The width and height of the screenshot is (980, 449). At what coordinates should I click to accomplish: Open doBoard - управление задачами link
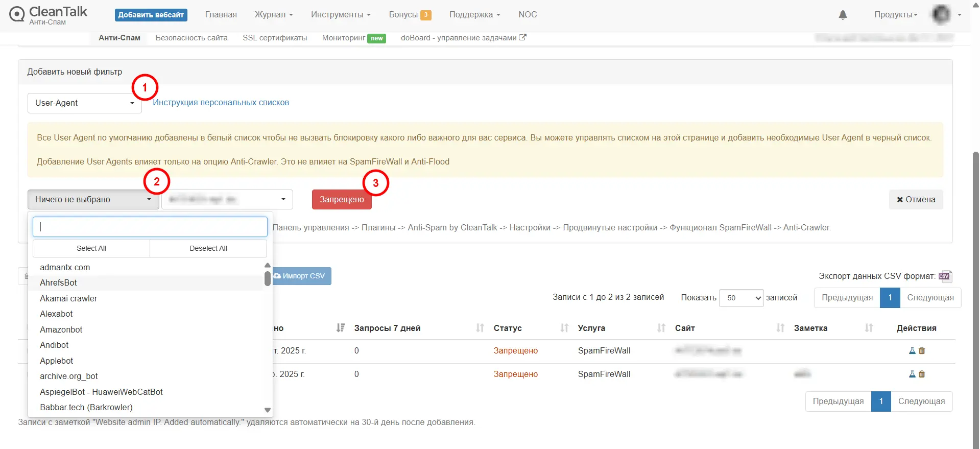(463, 38)
